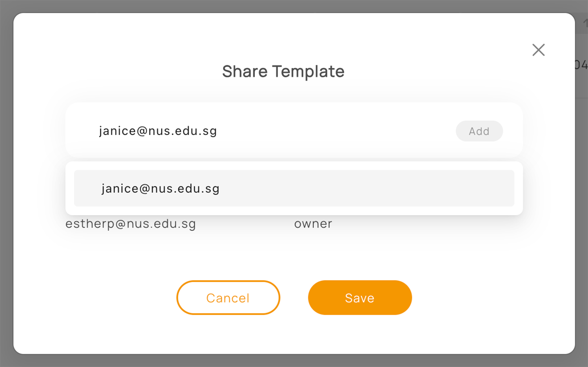Click the dimmed strip above the dialog
The image size is (588, 367).
[x=294, y=6]
